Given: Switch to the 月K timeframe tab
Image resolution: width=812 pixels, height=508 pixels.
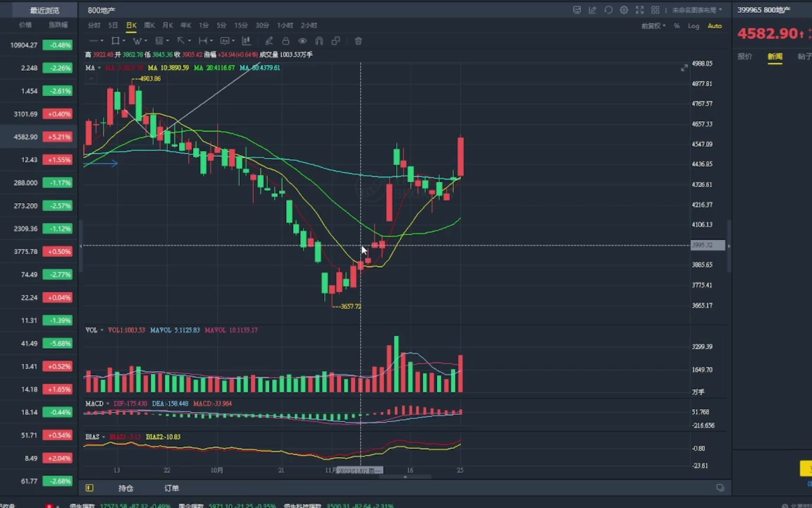Looking at the screenshot, I should pos(168,25).
